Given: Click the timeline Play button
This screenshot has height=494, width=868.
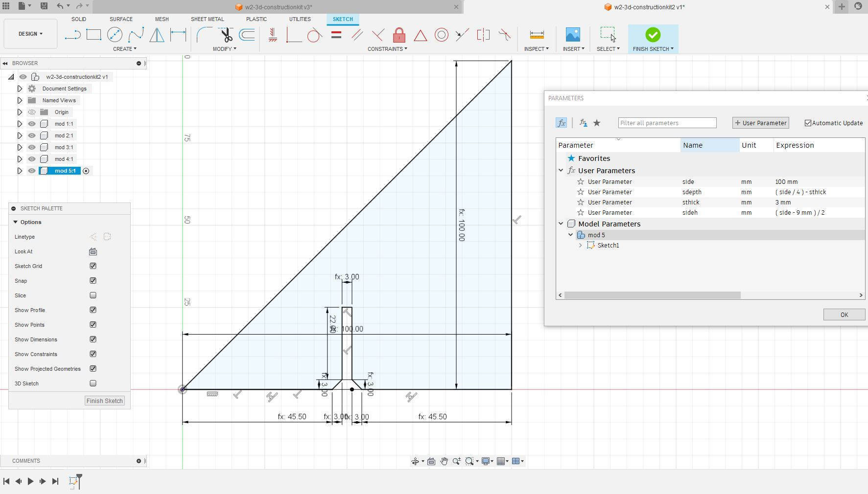Looking at the screenshot, I should [30, 481].
